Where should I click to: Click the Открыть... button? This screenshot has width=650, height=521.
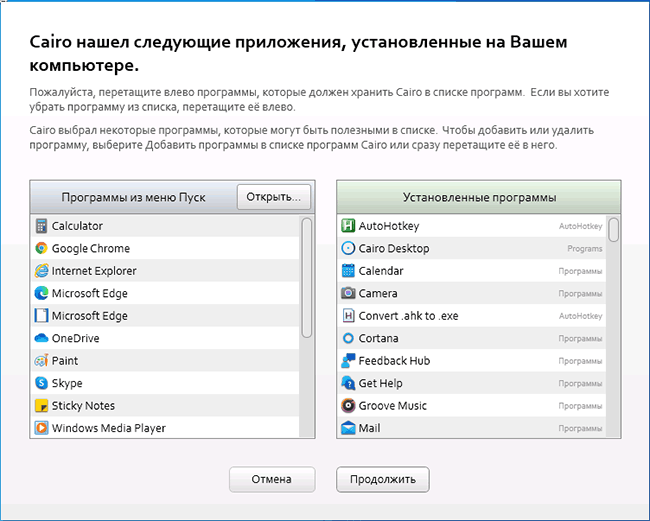274,197
